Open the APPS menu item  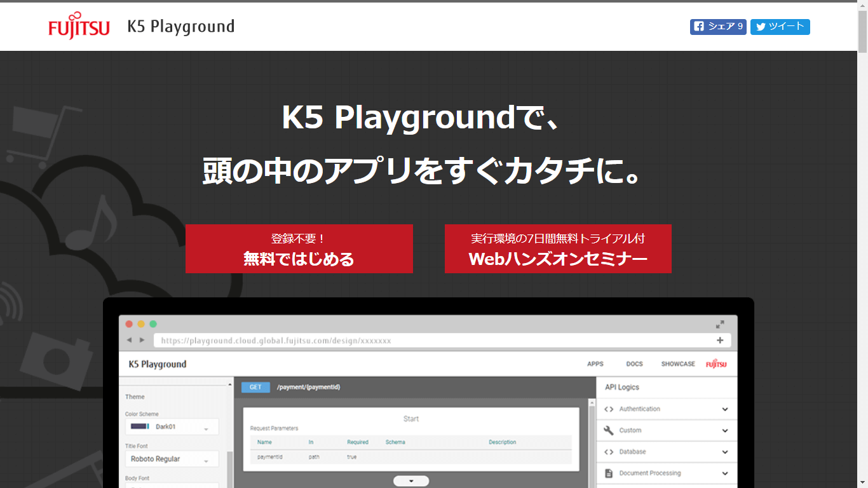pyautogui.click(x=595, y=364)
